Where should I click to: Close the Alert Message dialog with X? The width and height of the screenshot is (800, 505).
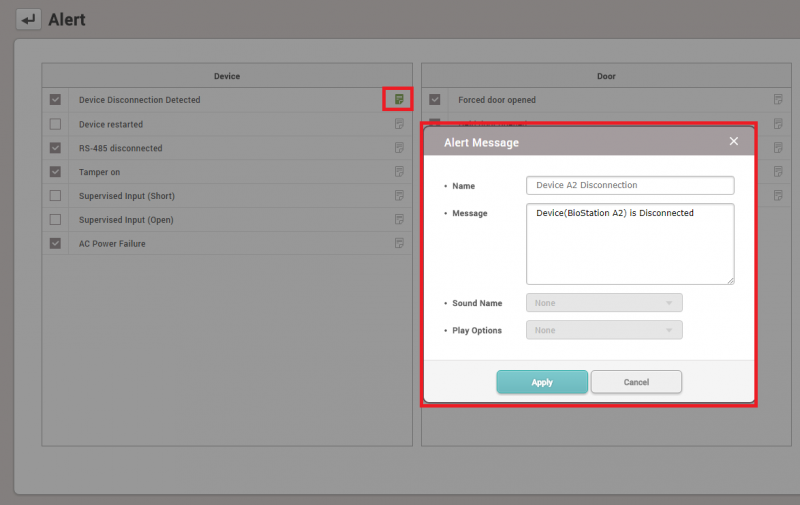tap(734, 141)
